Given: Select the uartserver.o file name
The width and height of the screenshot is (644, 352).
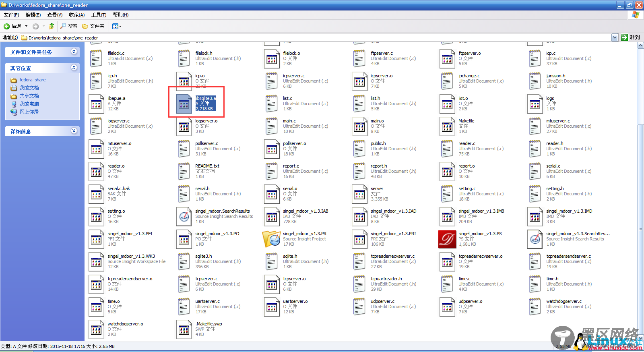Looking at the screenshot, I should click(295, 301).
